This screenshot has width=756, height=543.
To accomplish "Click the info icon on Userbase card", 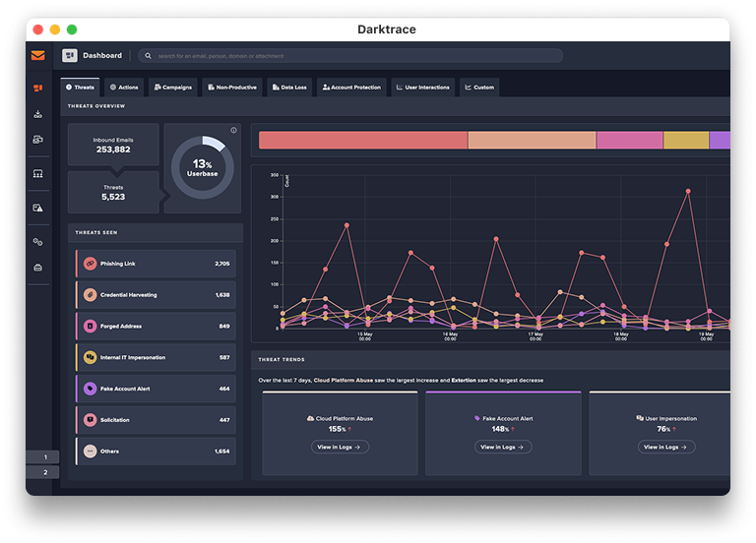I will [x=233, y=130].
